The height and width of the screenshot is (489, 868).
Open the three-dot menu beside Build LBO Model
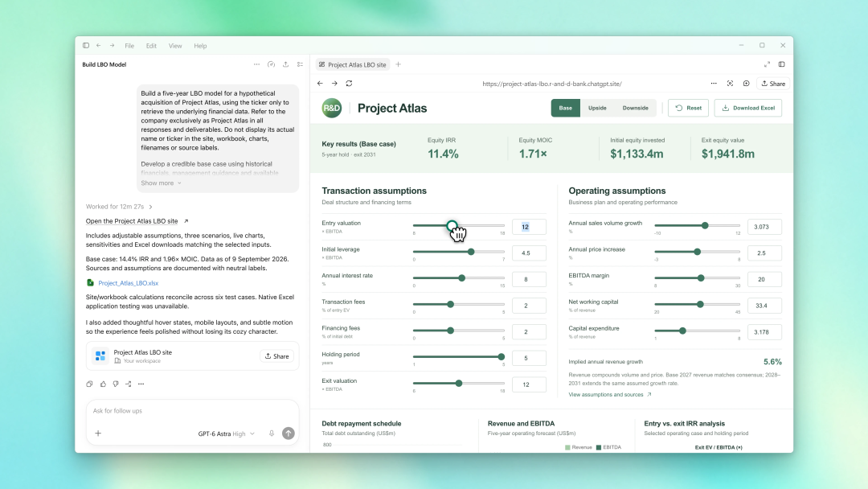pyautogui.click(x=256, y=64)
